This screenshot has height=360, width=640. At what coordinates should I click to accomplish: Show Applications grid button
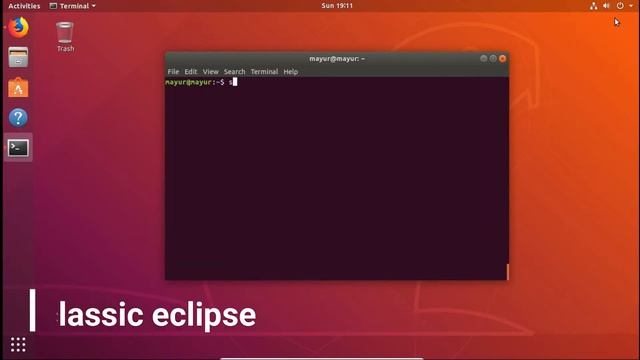coord(18,345)
